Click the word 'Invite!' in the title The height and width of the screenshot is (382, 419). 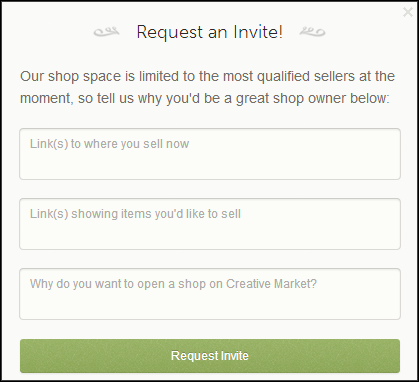[x=258, y=32]
